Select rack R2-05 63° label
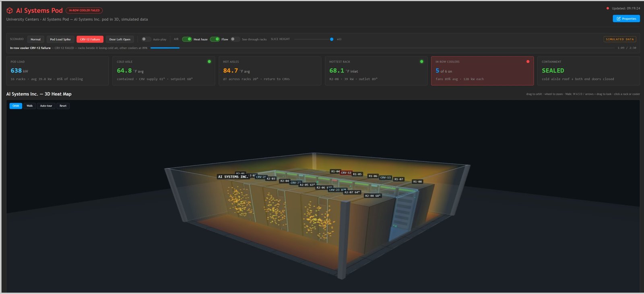The height and width of the screenshot is (294, 644). (307, 185)
